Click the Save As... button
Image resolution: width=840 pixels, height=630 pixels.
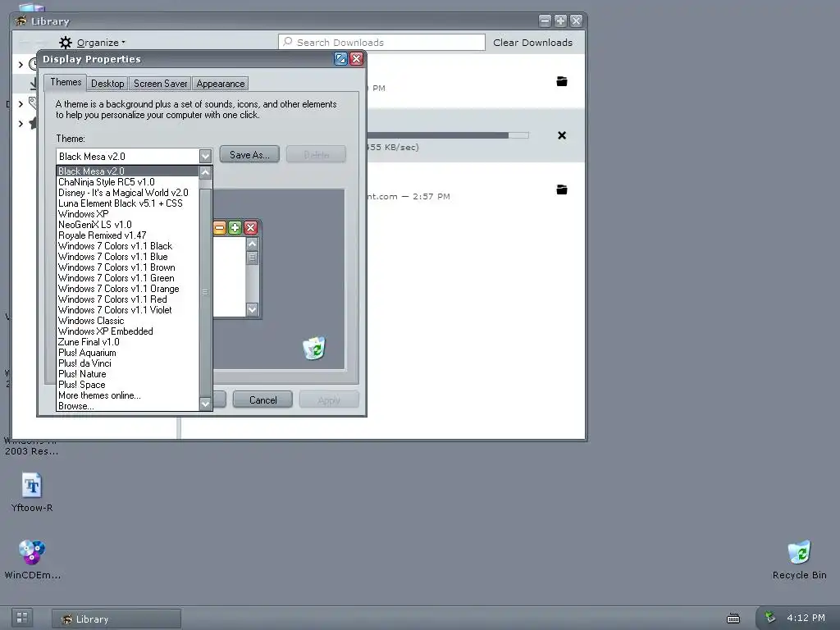249,154
